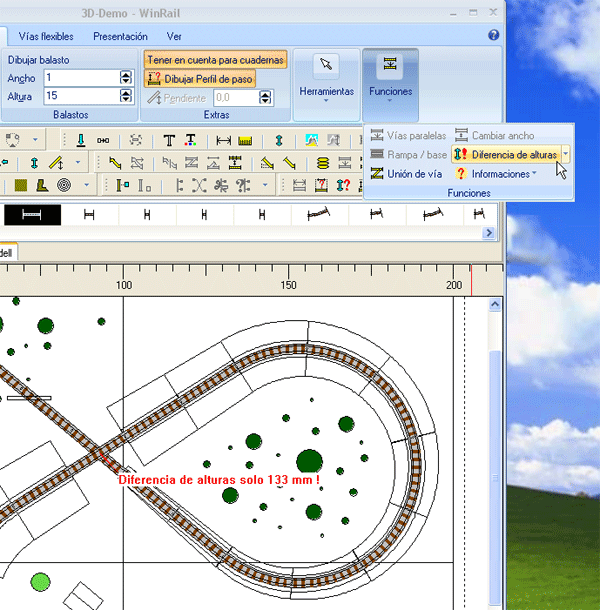
Task: Select Rampa / base option
Action: pos(409,154)
